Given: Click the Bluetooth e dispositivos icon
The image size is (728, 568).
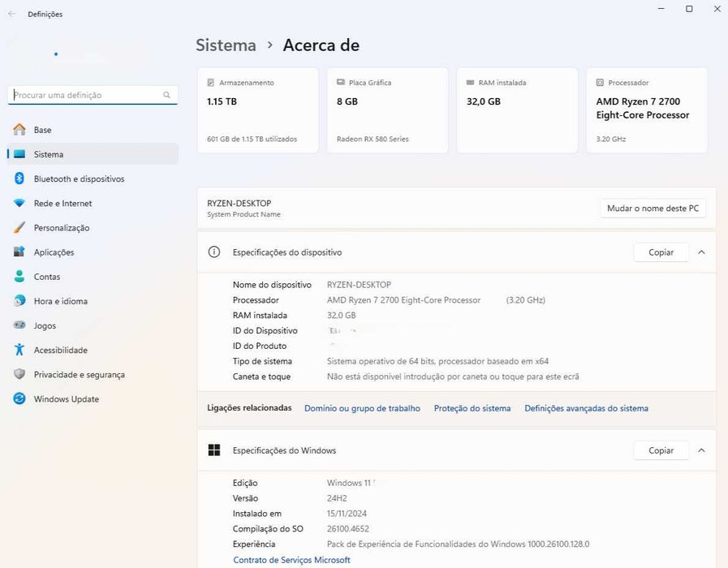Looking at the screenshot, I should click(x=19, y=179).
